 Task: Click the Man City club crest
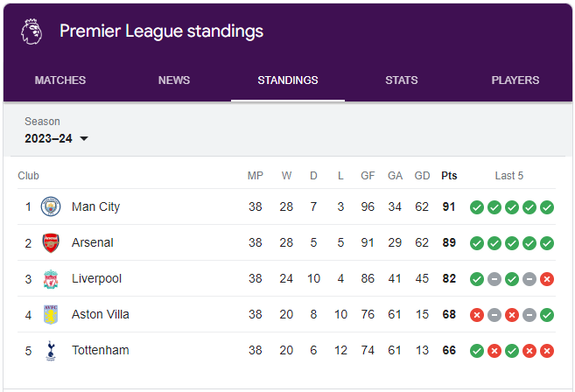pyautogui.click(x=51, y=206)
